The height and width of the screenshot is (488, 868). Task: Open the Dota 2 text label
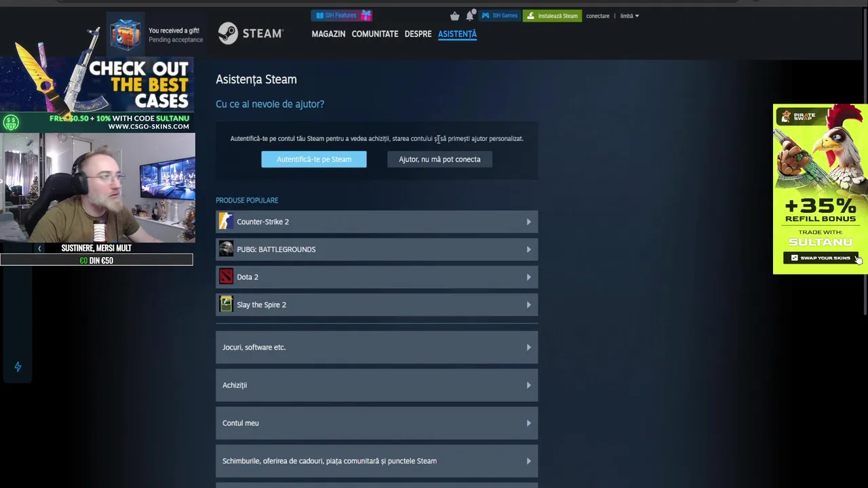tap(248, 277)
